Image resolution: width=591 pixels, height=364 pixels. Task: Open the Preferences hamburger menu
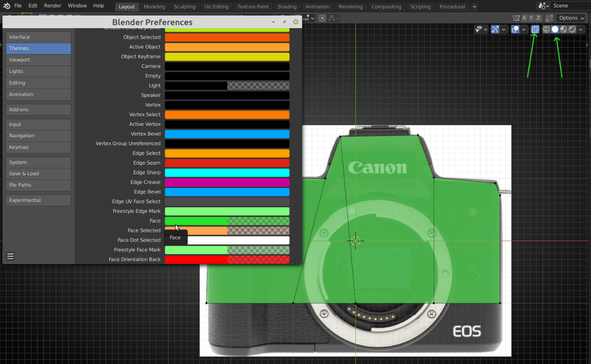11,256
